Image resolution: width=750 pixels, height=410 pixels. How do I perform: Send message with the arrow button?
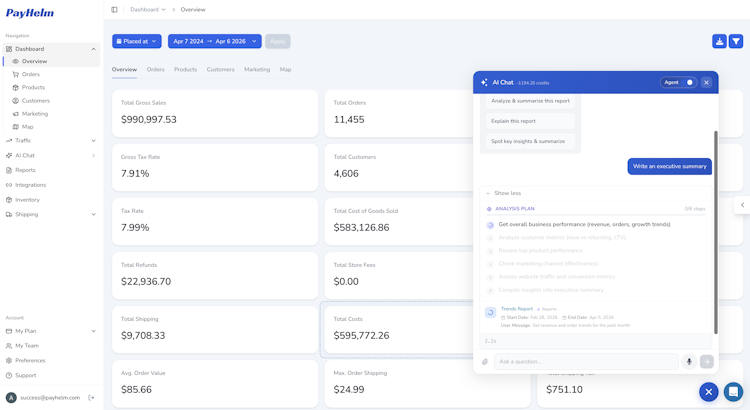coord(706,362)
